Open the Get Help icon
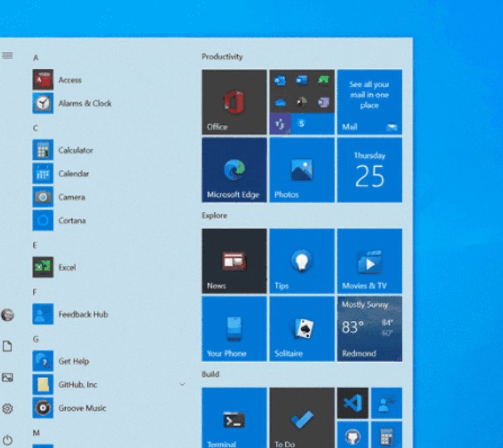This screenshot has width=503, height=448. [x=42, y=361]
